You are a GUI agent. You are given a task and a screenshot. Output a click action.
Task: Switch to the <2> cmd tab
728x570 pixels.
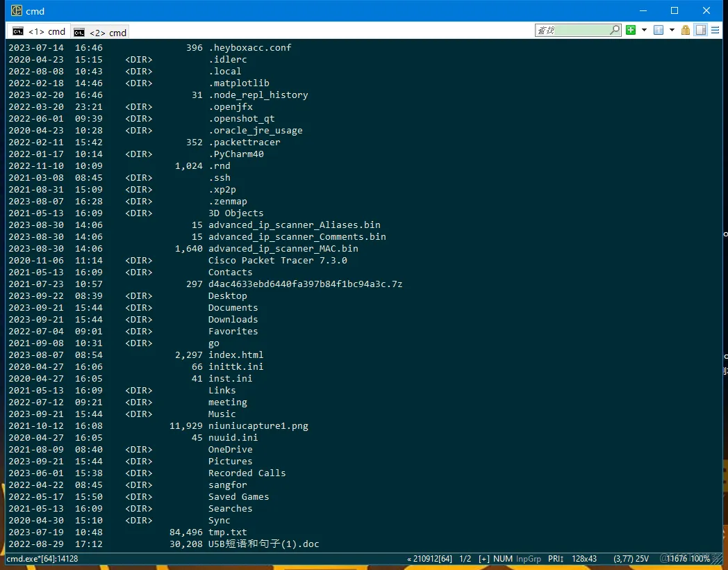[101, 32]
